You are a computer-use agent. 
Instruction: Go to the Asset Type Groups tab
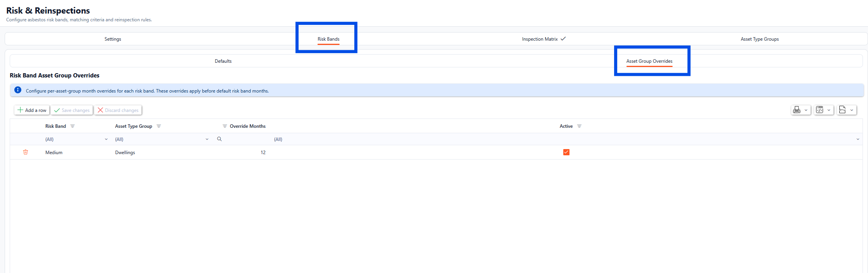(x=759, y=39)
